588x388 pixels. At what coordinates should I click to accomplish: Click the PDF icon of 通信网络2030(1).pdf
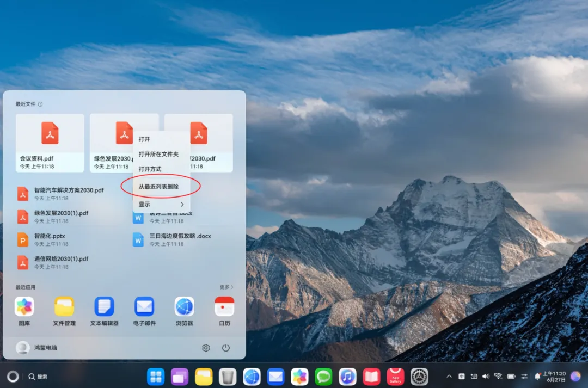click(23, 263)
